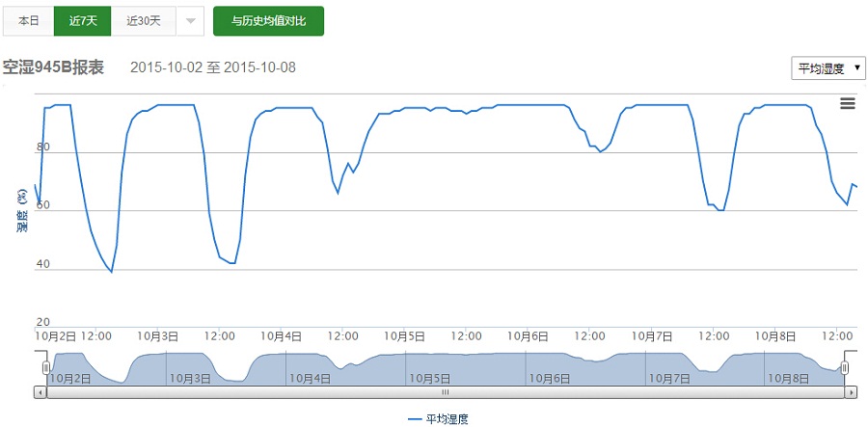The image size is (868, 427).
Task: Toggle the 平均湿度 legend series
Action: (438, 419)
